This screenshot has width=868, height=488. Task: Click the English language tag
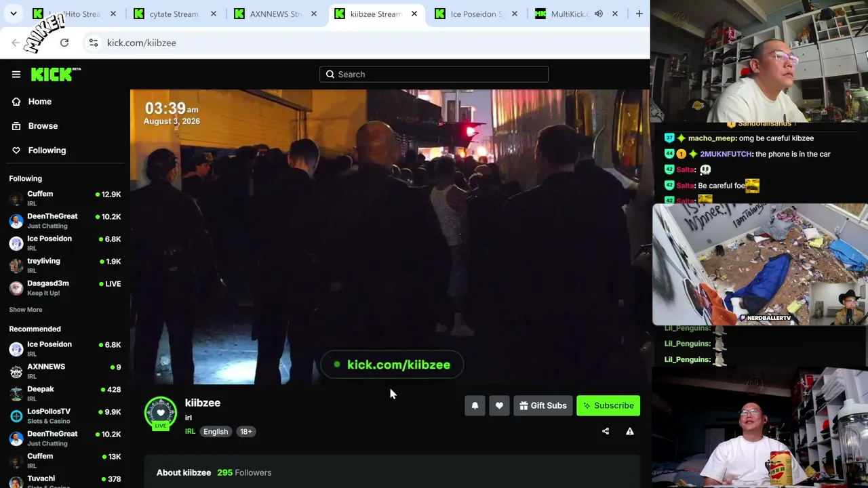(x=216, y=432)
